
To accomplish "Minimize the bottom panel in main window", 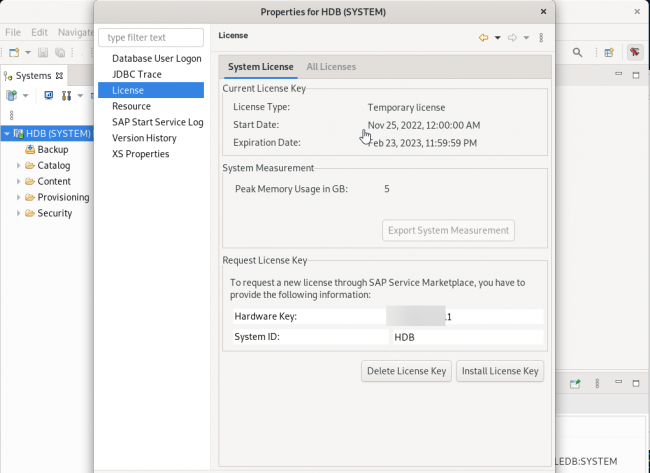I will pyautogui.click(x=618, y=382).
